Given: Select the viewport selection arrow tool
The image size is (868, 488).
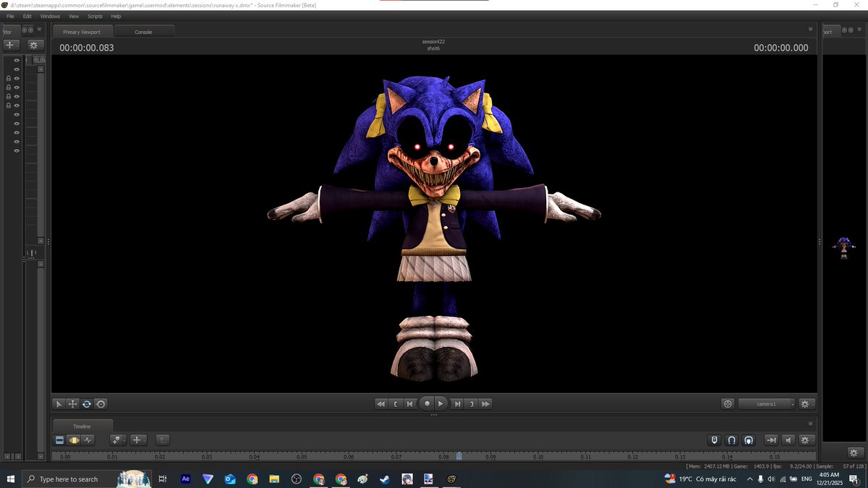Looking at the screenshot, I should [x=59, y=404].
